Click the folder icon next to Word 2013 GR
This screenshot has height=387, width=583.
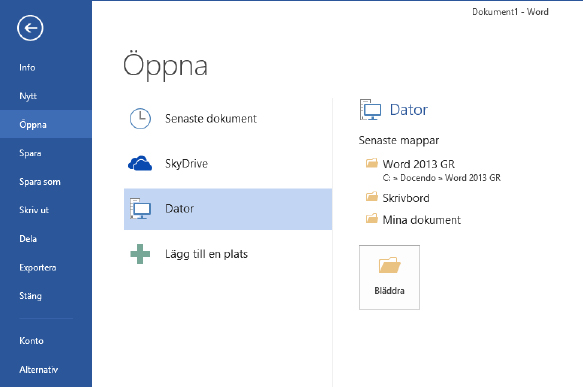[x=371, y=163]
